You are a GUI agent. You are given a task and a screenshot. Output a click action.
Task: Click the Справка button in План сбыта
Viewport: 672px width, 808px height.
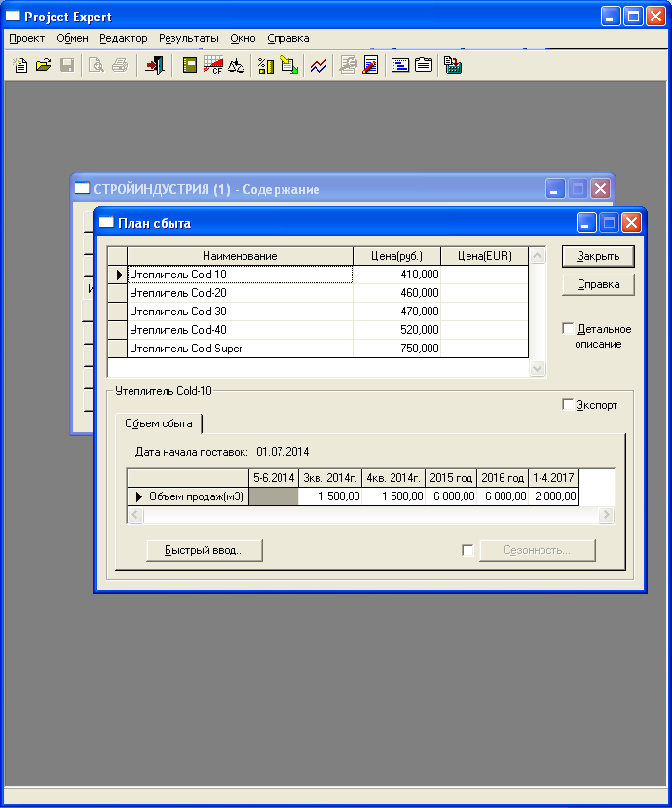pyautogui.click(x=598, y=284)
